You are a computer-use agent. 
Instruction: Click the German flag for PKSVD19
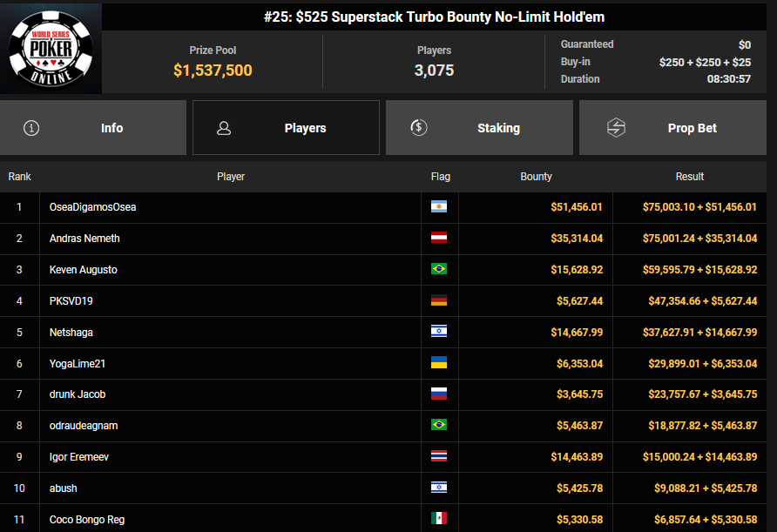(439, 301)
